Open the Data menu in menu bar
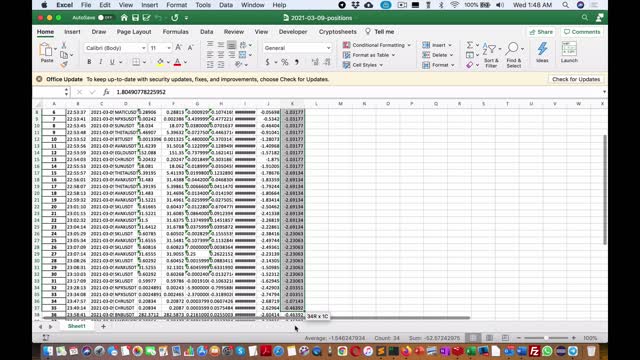The width and height of the screenshot is (640, 360). click(225, 5)
